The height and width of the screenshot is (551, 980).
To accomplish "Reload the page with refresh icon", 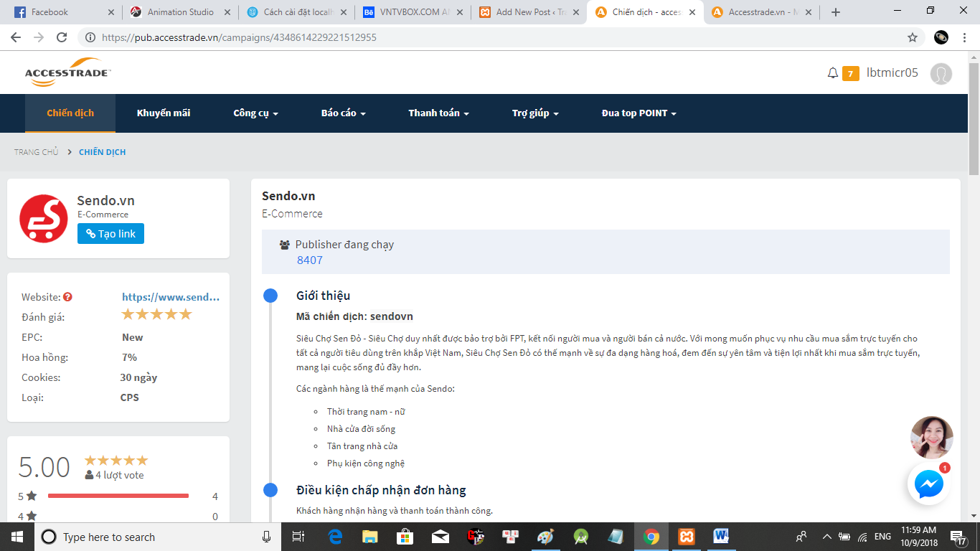I will point(62,37).
